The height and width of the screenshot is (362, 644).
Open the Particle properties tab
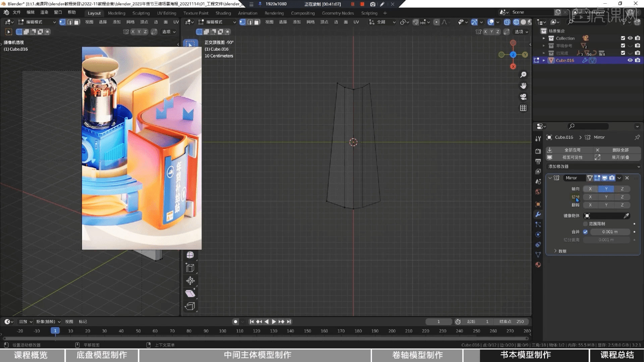(538, 225)
